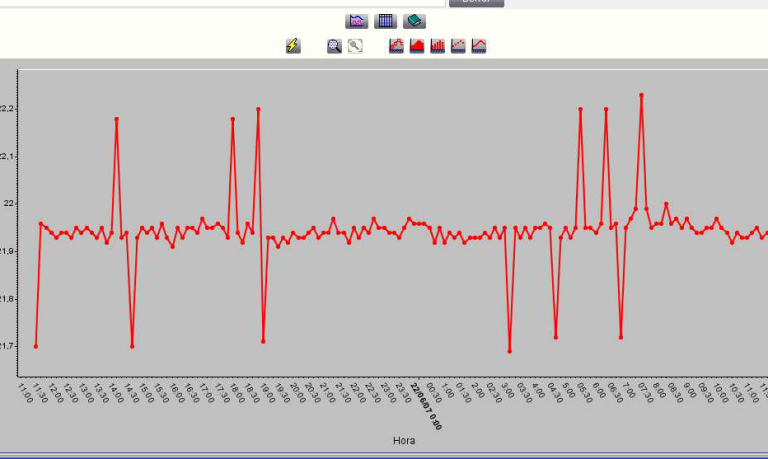
Task: Click the greyed-out zoom reset icon
Action: [355, 46]
